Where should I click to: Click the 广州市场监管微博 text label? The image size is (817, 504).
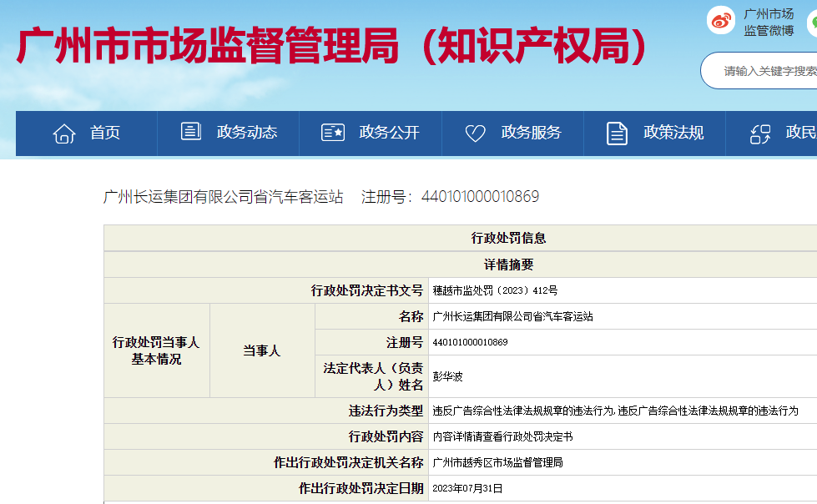pos(769,23)
